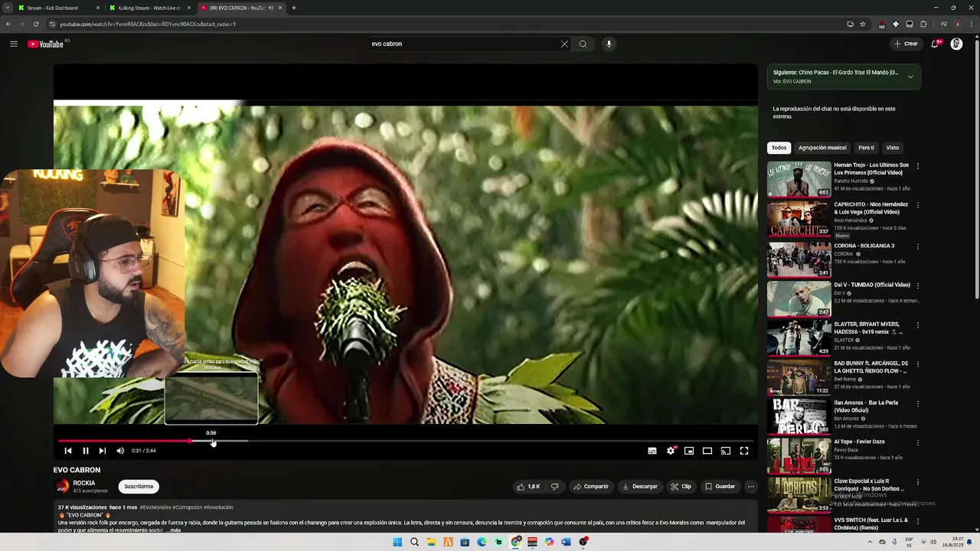Open a new browser tab

(x=294, y=8)
